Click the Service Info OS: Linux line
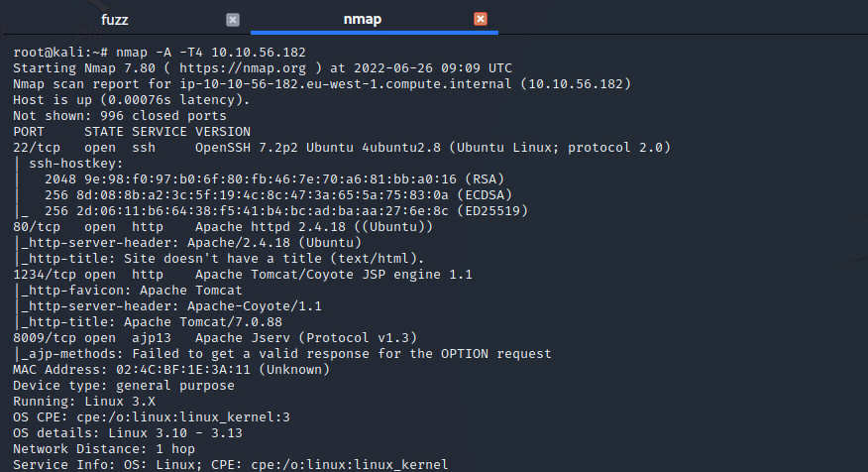The image size is (868, 472). [231, 464]
